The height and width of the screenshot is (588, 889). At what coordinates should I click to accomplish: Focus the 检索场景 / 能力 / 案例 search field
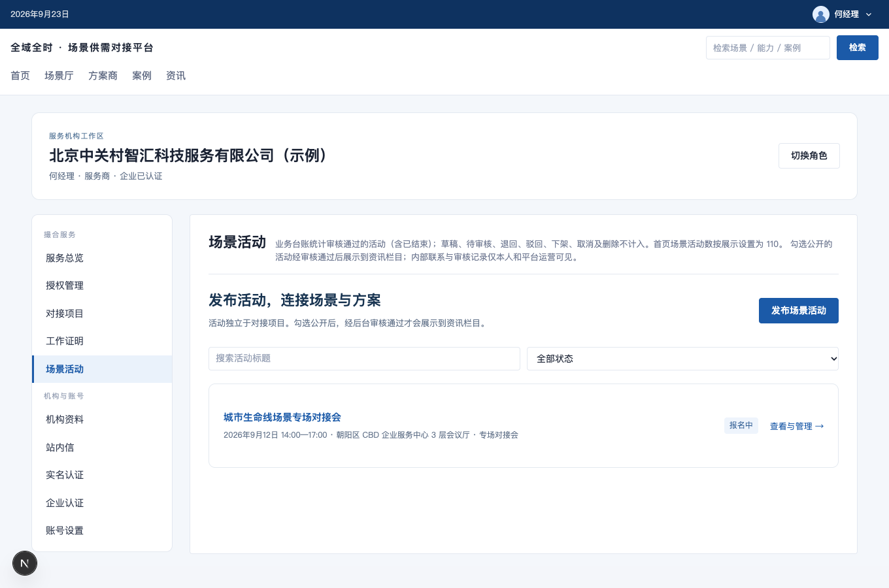tap(768, 48)
